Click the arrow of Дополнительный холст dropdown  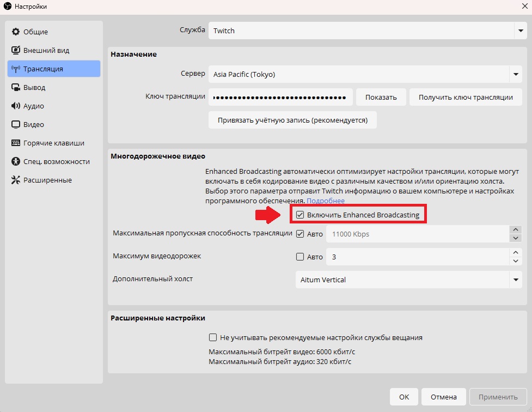click(x=516, y=280)
